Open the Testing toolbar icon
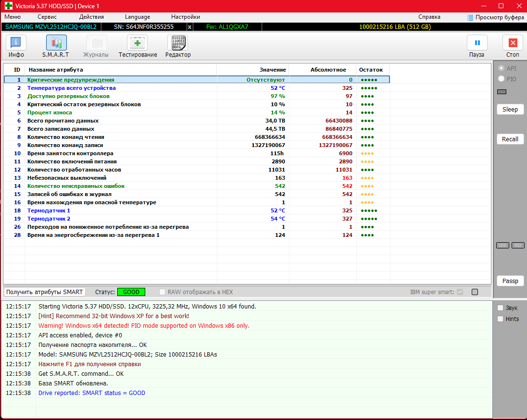 [138, 43]
